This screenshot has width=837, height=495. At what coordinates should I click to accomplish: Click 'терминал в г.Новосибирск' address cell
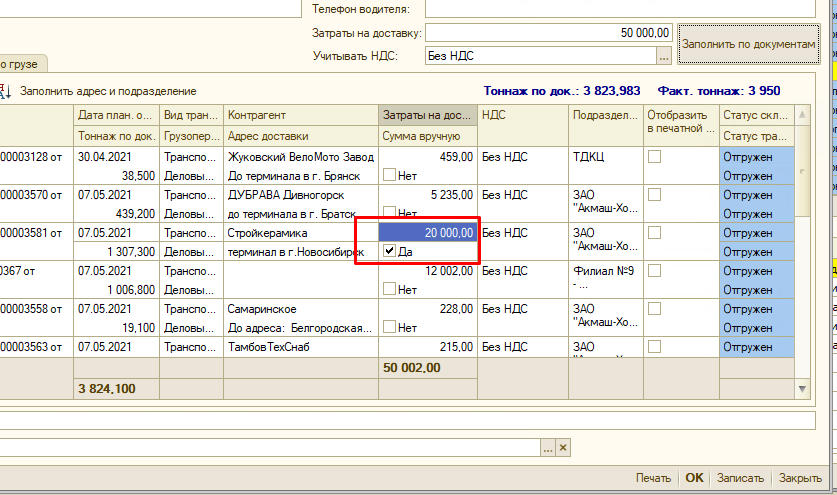[x=301, y=252]
